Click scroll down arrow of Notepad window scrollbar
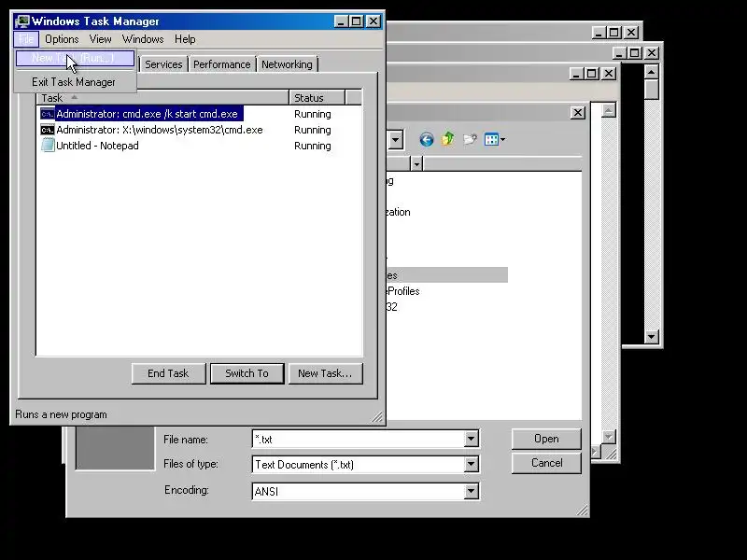747x560 pixels. (x=609, y=437)
